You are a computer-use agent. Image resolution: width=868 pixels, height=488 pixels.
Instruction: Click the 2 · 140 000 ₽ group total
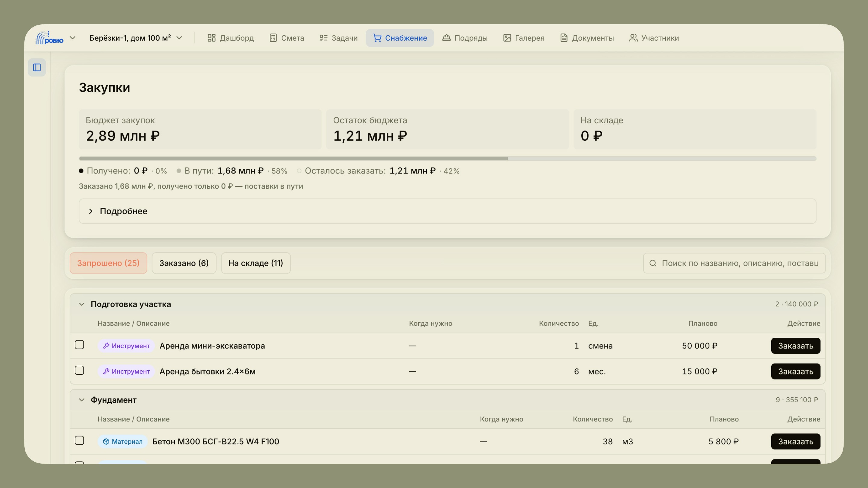click(x=797, y=304)
